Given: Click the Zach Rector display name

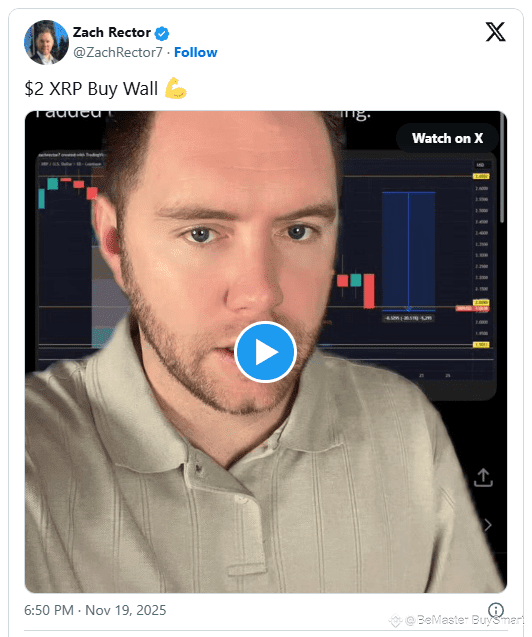Looking at the screenshot, I should (x=112, y=32).
